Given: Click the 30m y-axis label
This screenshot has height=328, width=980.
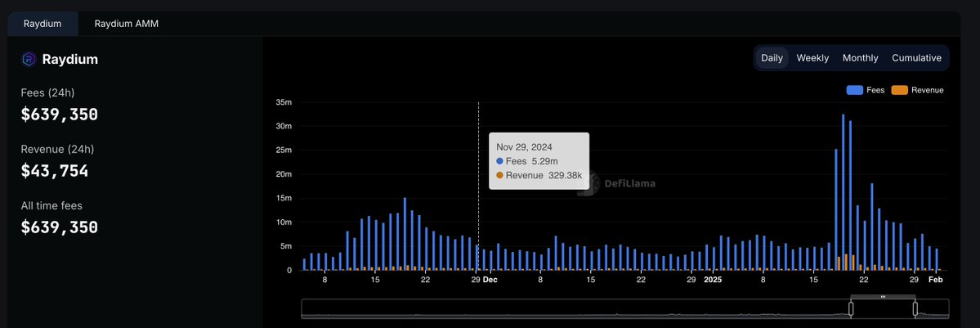Looking at the screenshot, I should click(x=284, y=126).
